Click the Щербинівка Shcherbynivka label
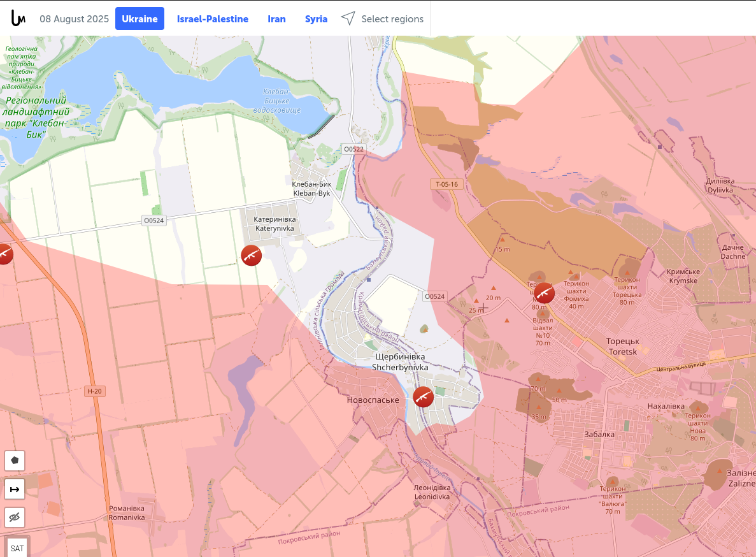756x557 pixels. 400,362
